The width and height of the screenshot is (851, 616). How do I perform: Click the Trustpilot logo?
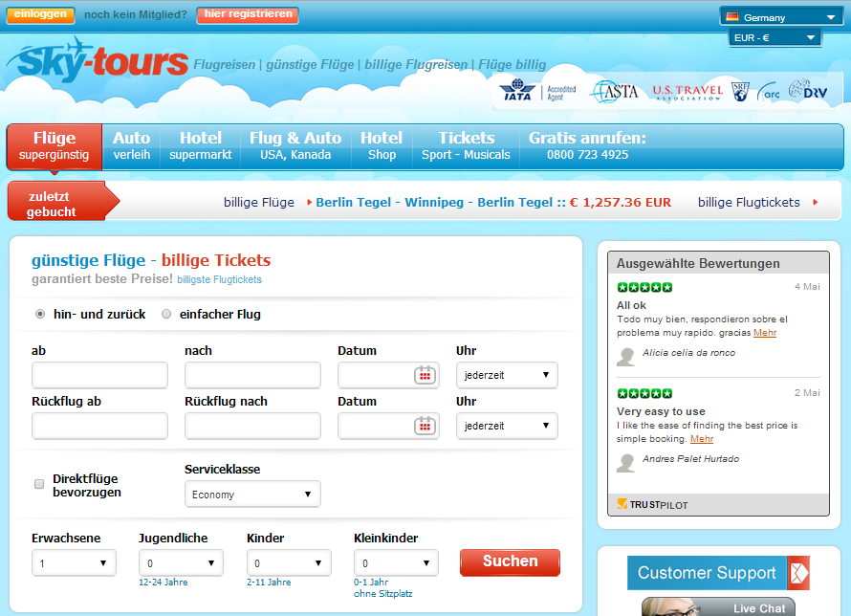point(652,505)
